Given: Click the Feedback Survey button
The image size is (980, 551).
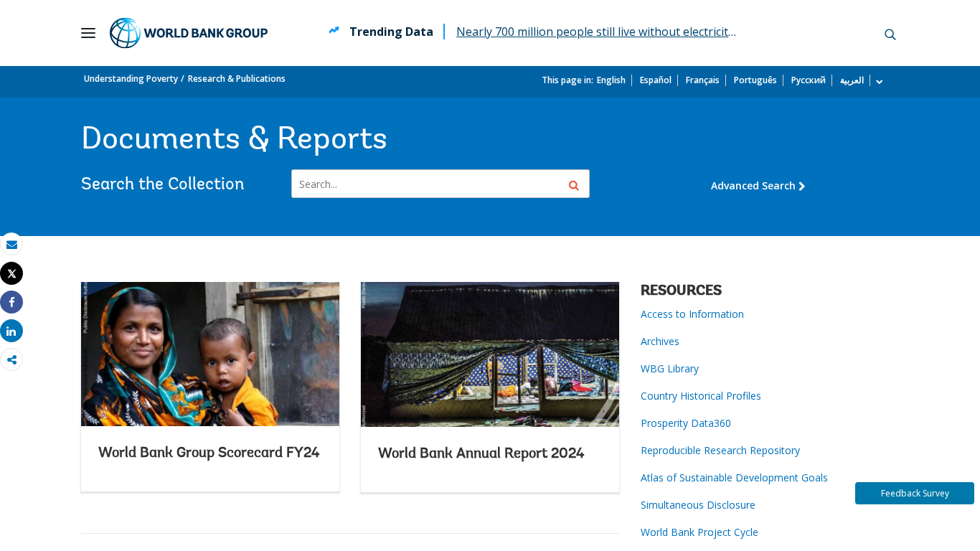Looking at the screenshot, I should coord(914,494).
